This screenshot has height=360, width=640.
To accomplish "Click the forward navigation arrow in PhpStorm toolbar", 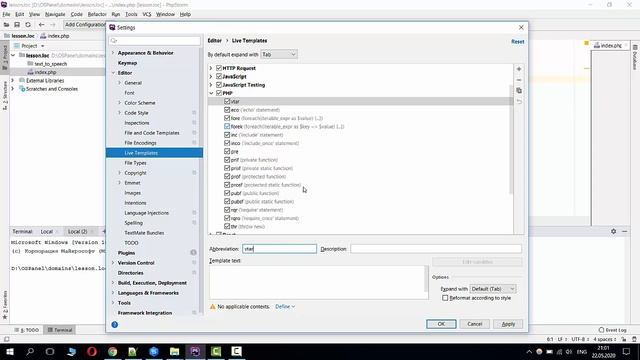I will pos(52,25).
